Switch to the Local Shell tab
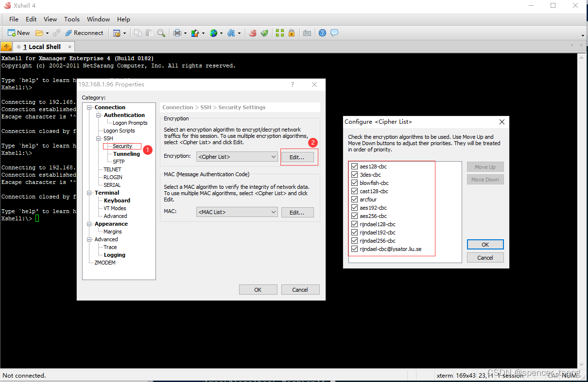The width and height of the screenshot is (588, 382). coord(43,47)
